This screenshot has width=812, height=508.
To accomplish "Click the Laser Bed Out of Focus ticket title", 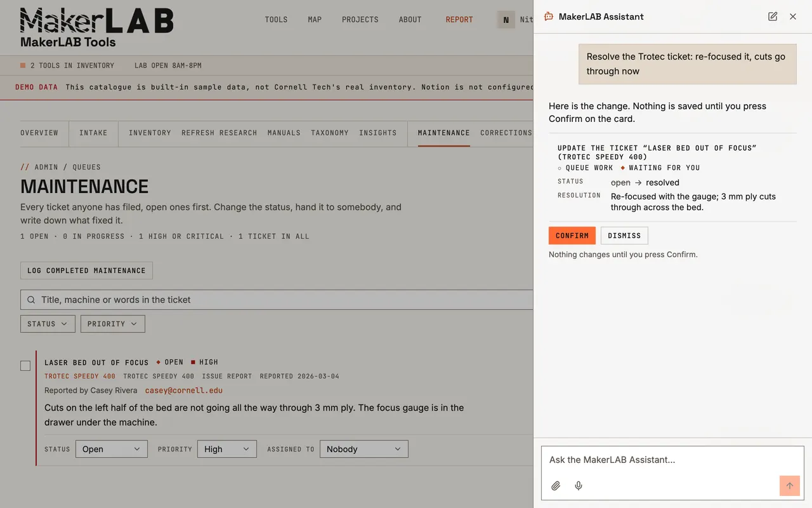I will click(x=96, y=363).
